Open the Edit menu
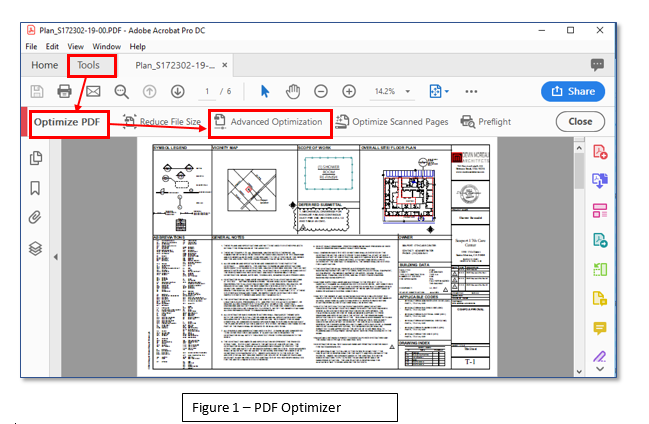The width and height of the screenshot is (649, 424). click(x=52, y=46)
